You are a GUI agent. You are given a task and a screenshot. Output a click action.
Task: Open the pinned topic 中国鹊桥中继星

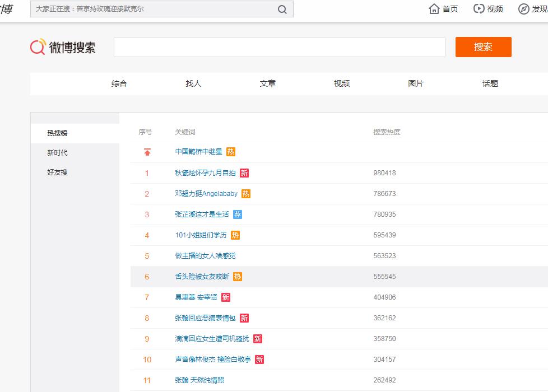(198, 152)
